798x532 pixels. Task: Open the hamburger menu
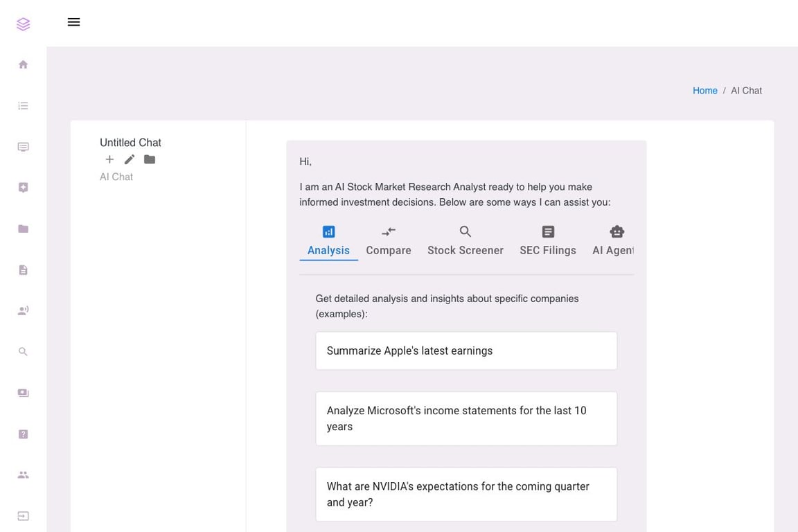coord(73,22)
